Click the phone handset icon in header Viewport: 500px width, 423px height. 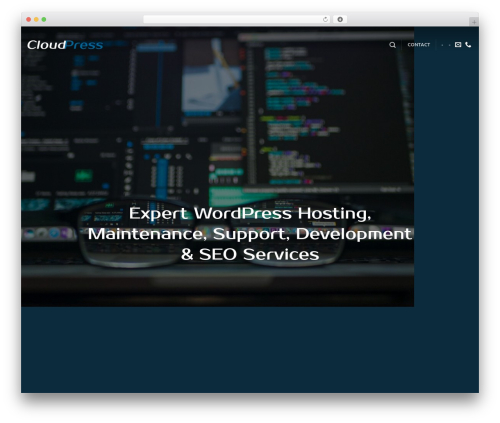[x=468, y=44]
